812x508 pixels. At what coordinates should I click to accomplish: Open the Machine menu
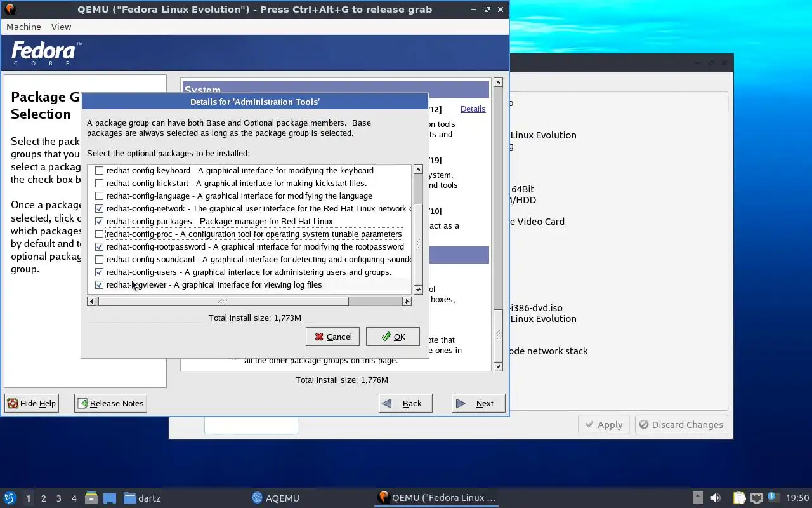pos(23,27)
